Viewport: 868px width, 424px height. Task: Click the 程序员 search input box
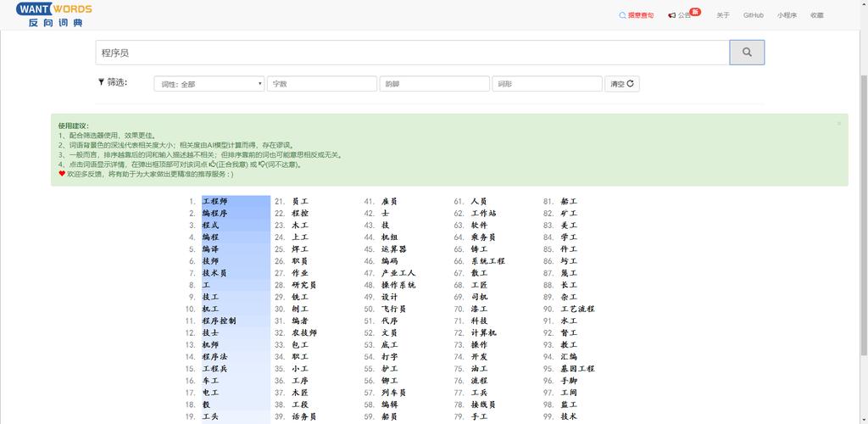coord(413,53)
